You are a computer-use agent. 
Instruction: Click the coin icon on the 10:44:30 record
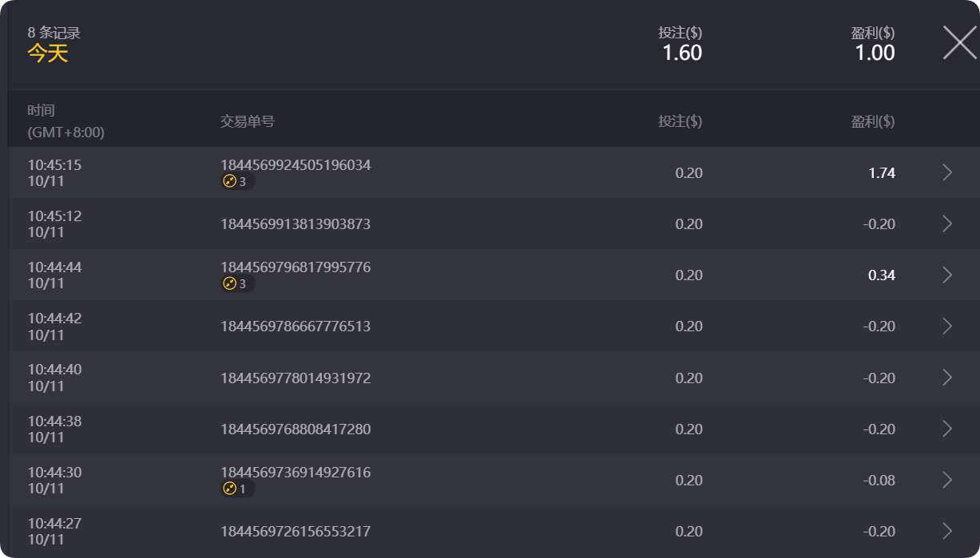click(x=230, y=489)
